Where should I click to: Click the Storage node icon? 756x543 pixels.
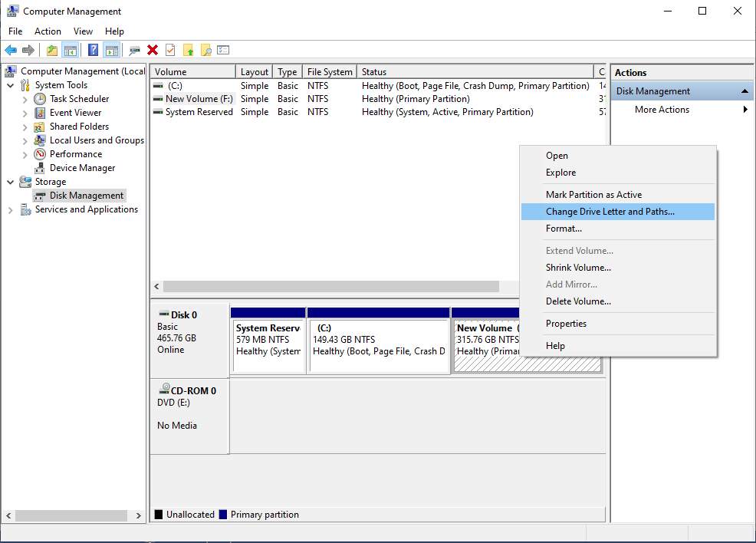(25, 182)
